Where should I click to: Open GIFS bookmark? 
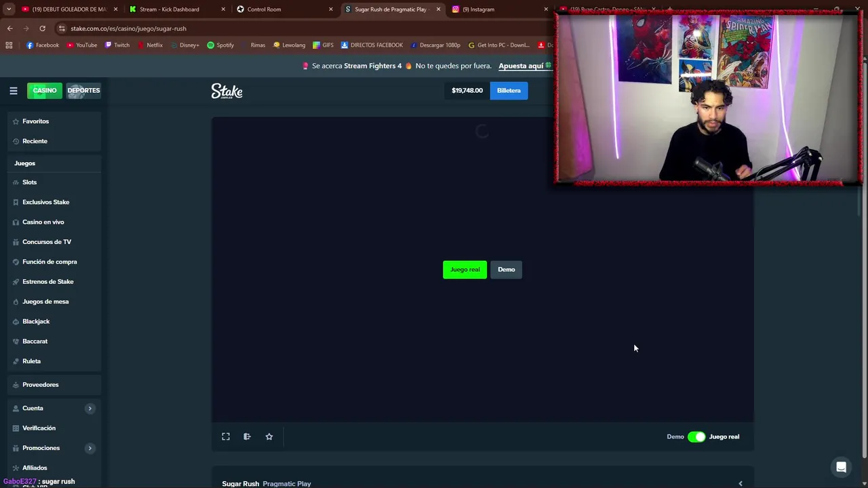coord(323,45)
